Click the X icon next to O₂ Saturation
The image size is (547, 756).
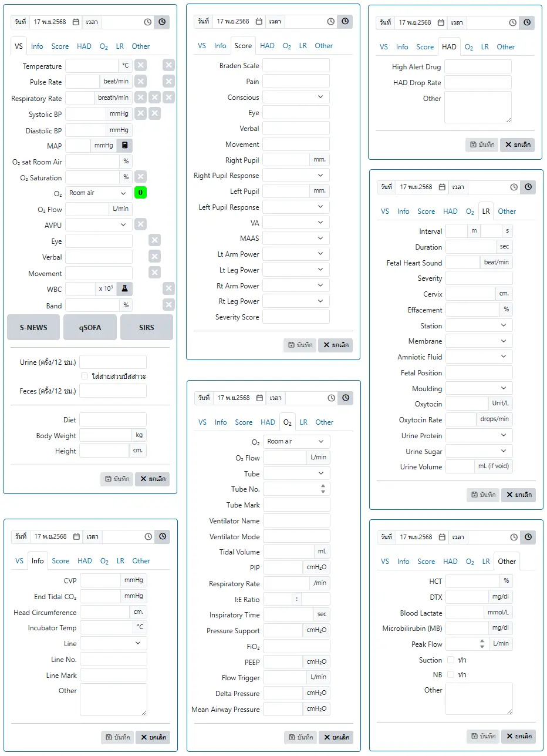click(139, 177)
